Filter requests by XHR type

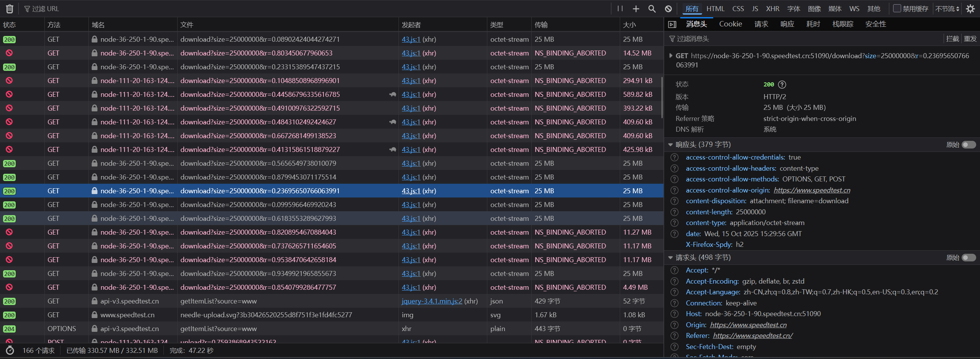(773, 9)
